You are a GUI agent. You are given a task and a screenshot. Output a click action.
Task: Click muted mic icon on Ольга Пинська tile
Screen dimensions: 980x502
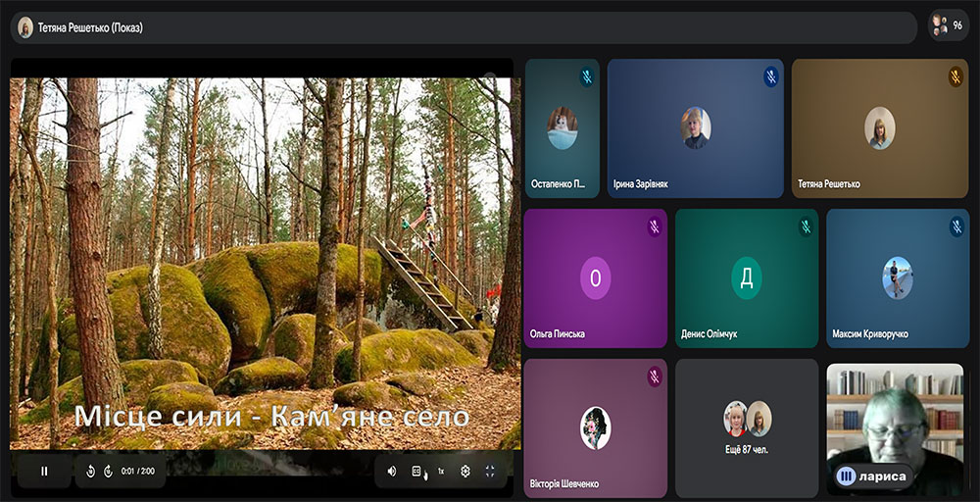(655, 226)
